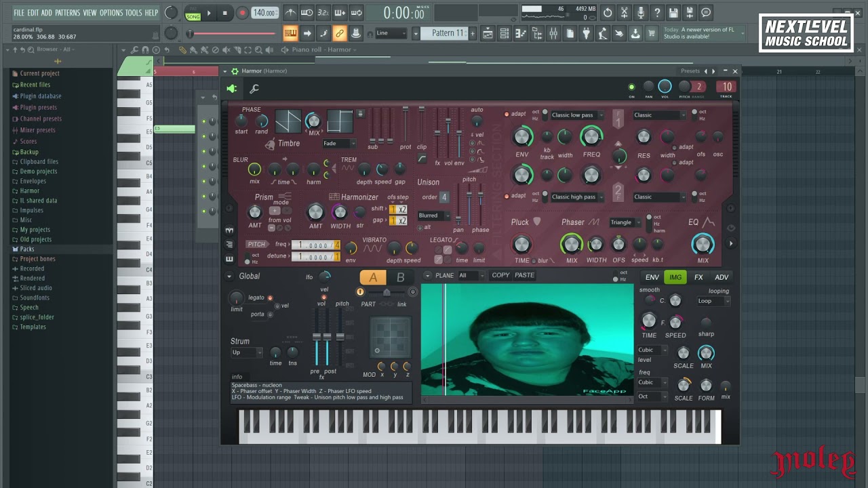The image size is (868, 488).
Task: Switch to Harmor's ENV tab
Action: coord(652,277)
